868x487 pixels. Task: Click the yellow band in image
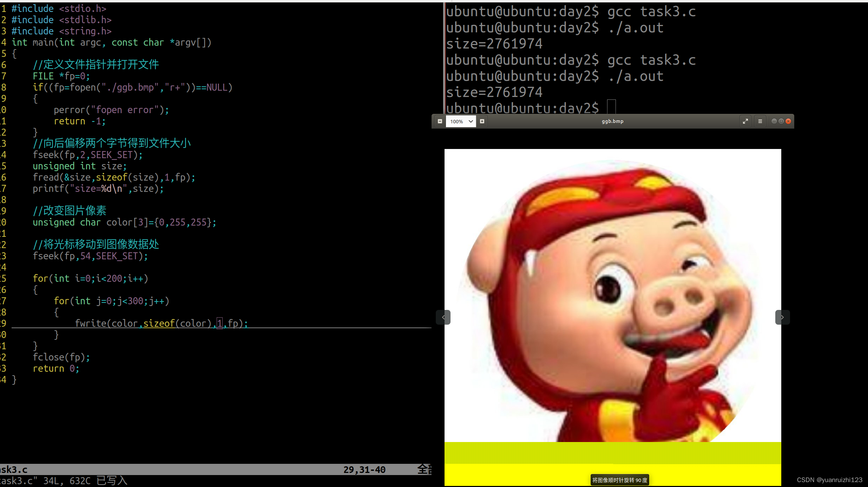(x=613, y=464)
